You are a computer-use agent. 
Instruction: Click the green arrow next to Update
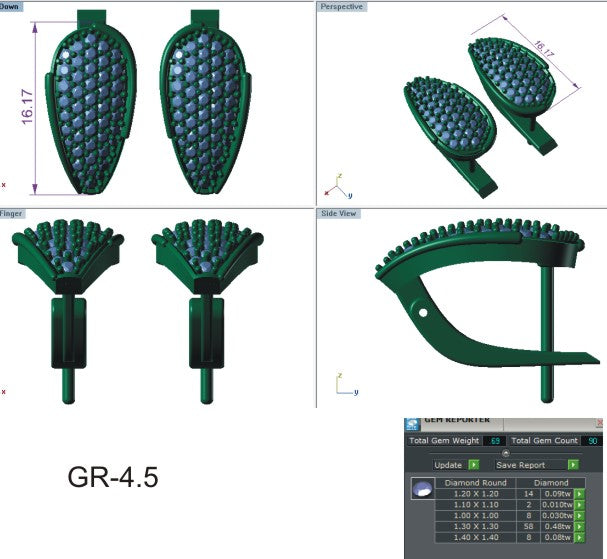[x=474, y=465]
